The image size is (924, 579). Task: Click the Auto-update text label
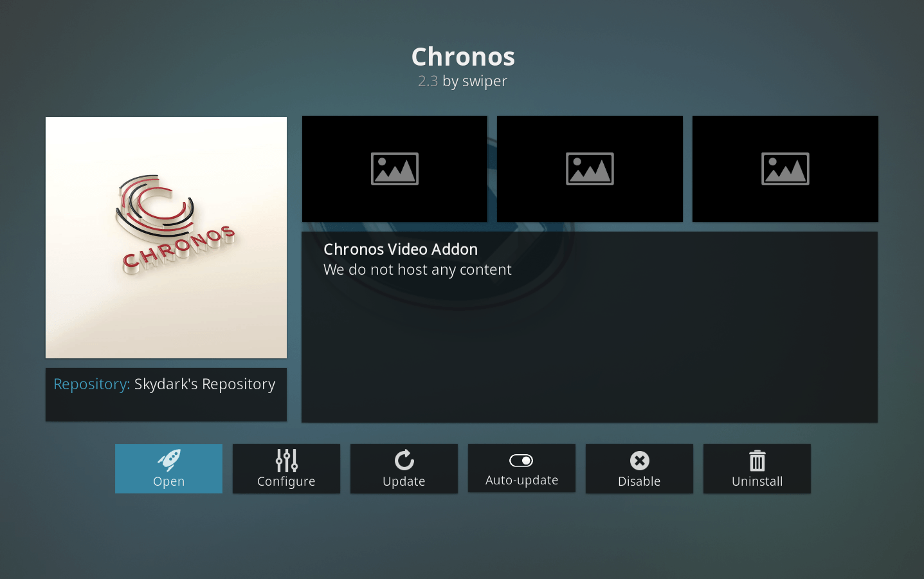click(x=521, y=480)
